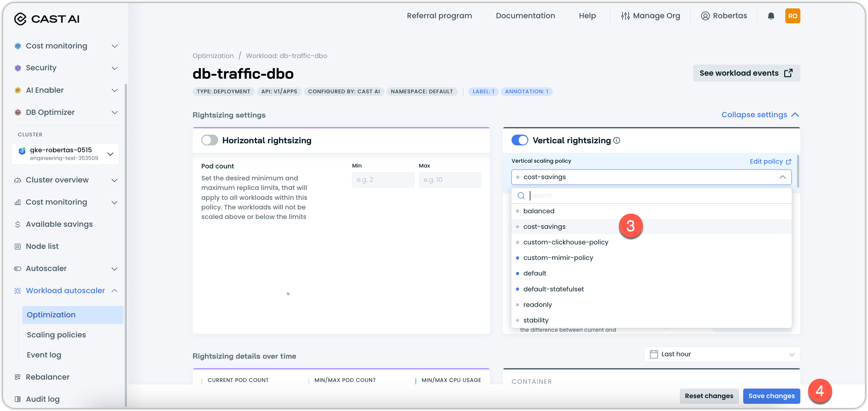This screenshot has width=868, height=411.
Task: Expand the Autoscaler chevron
Action: (x=115, y=269)
